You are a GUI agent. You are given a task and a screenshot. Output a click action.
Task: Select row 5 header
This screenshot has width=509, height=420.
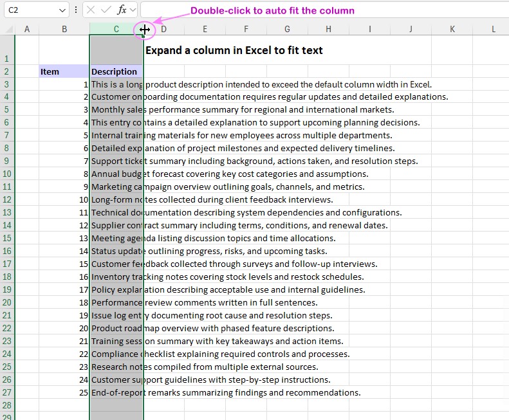[7, 110]
